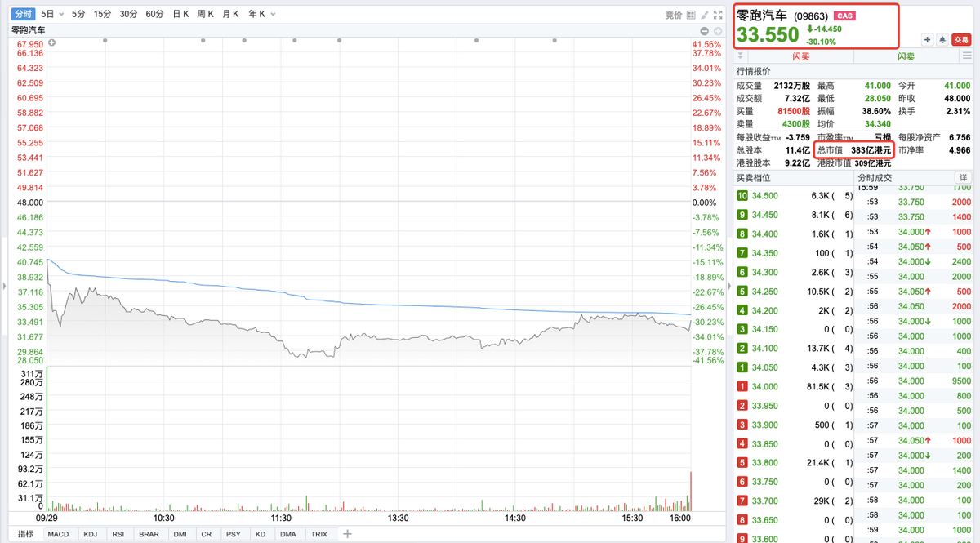Screen dimensions: 980x543
Task: Click the 48.000 baseline price label
Action: 30,202
